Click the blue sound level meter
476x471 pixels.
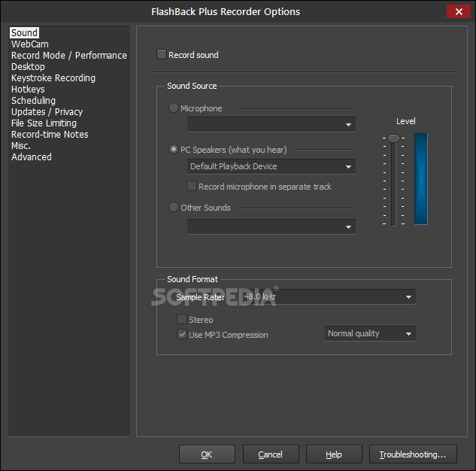(x=421, y=179)
